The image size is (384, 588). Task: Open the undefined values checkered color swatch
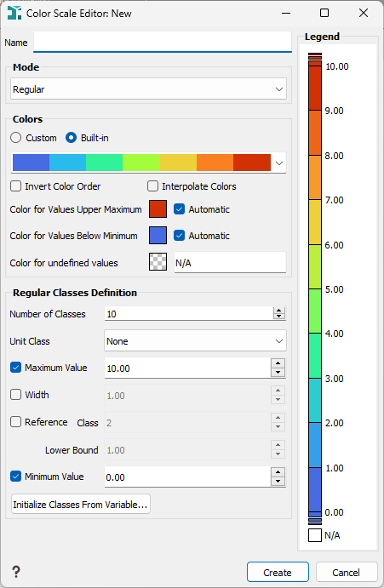(x=158, y=262)
